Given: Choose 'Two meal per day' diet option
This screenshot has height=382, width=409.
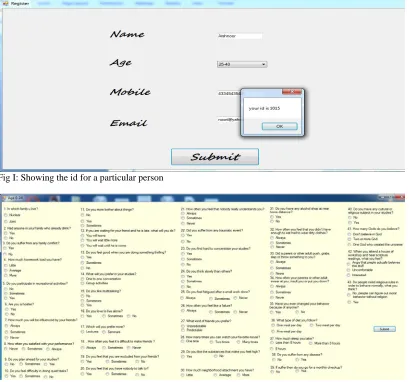Looking at the screenshot, I should point(311,325).
